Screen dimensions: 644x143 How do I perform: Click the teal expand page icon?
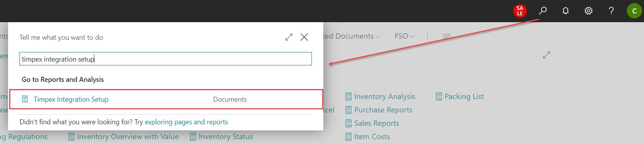click(x=547, y=55)
